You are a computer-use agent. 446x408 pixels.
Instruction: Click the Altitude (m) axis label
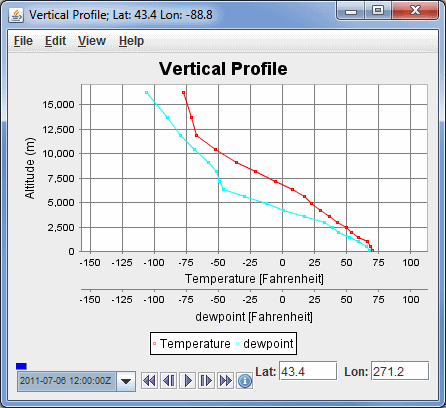30,168
